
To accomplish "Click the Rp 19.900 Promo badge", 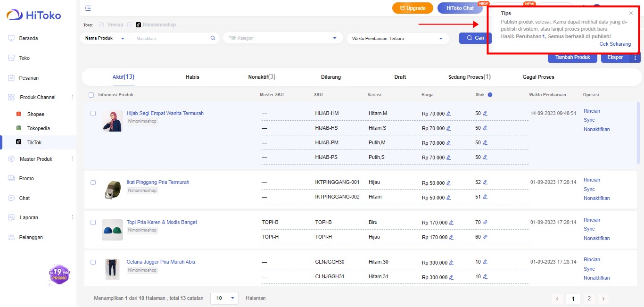I will (x=59, y=275).
